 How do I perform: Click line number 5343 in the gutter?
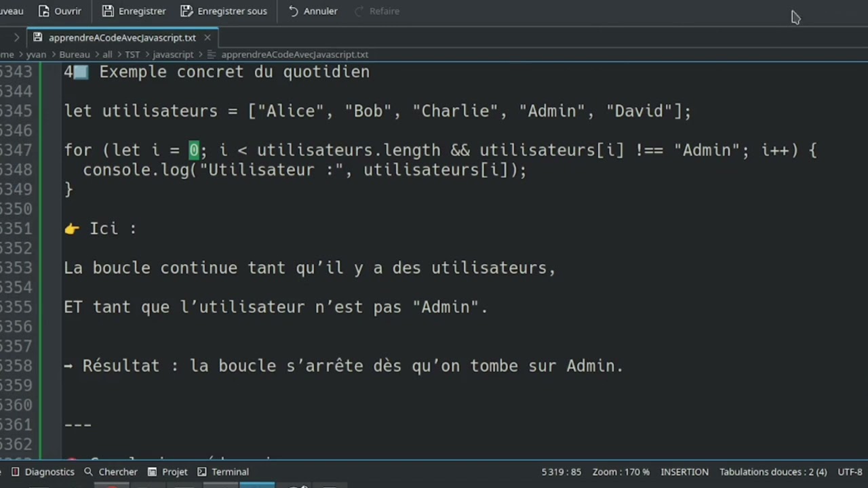[x=16, y=72]
